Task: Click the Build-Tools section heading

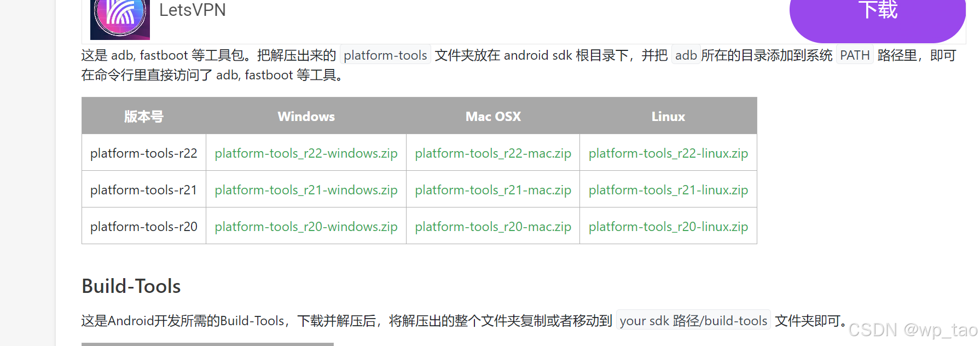Action: [131, 286]
